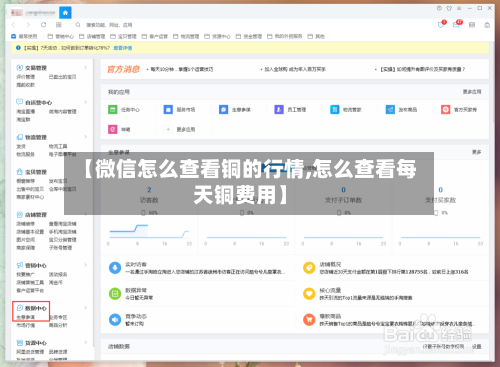Screen dimensions: 500x367
Task: Open 官方买家秀 app icon
Action: click(445, 109)
